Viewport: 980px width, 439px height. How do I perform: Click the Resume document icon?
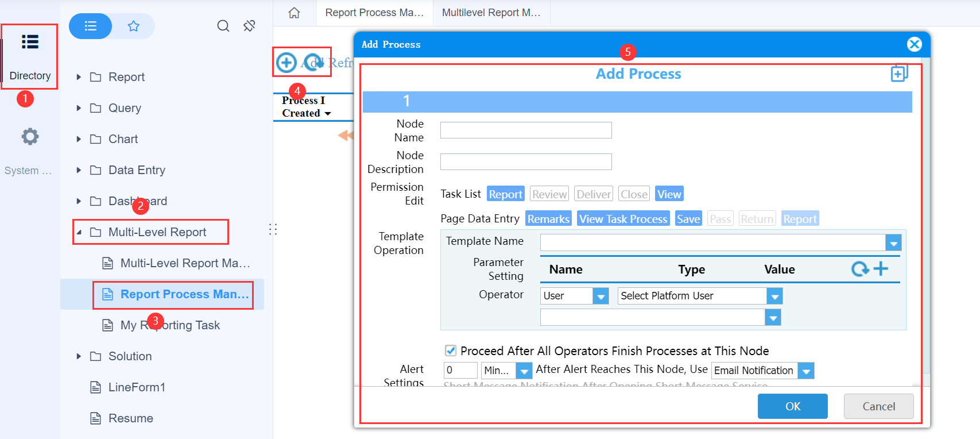pyautogui.click(x=96, y=418)
